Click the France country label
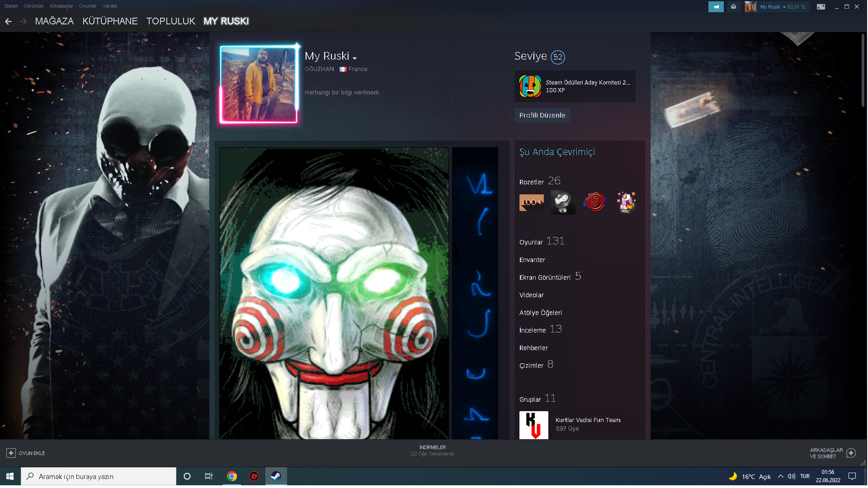 coord(358,69)
